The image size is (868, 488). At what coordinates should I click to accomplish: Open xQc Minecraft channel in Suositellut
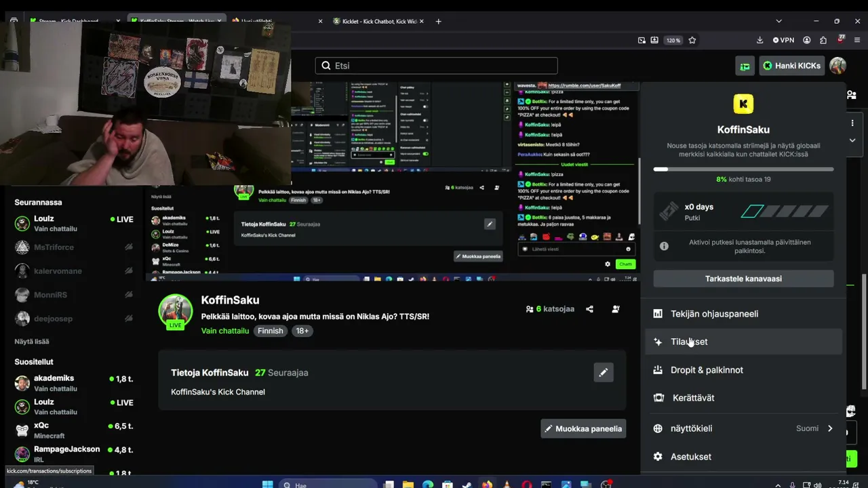pos(75,430)
